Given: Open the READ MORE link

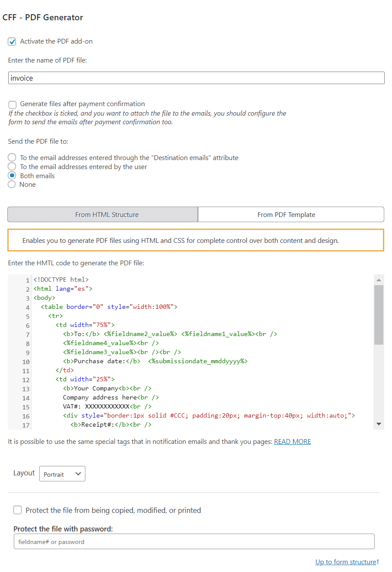Looking at the screenshot, I should (292, 442).
